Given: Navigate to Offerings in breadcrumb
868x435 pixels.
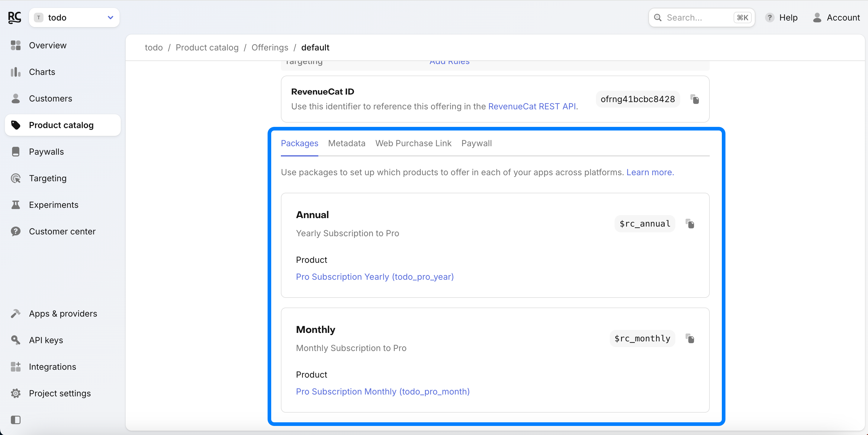Looking at the screenshot, I should [270, 47].
